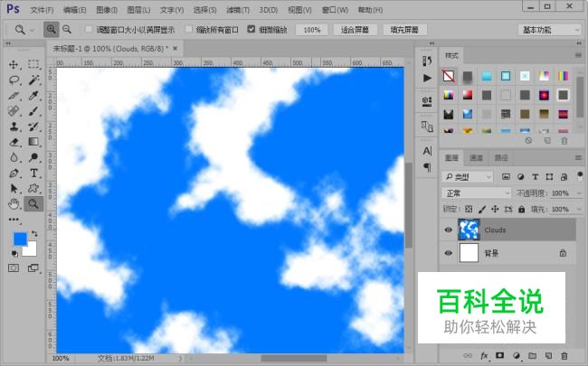Select the Gradient tool

point(33,142)
